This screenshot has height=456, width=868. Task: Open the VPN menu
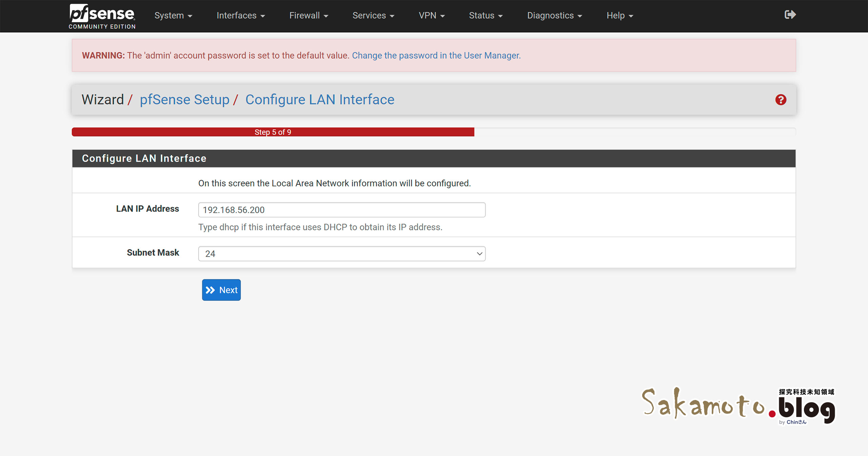[432, 16]
